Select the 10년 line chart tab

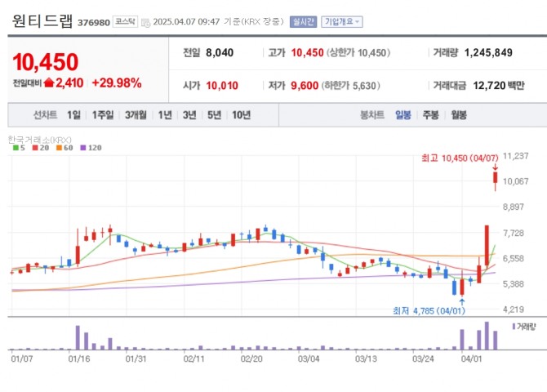click(x=242, y=115)
